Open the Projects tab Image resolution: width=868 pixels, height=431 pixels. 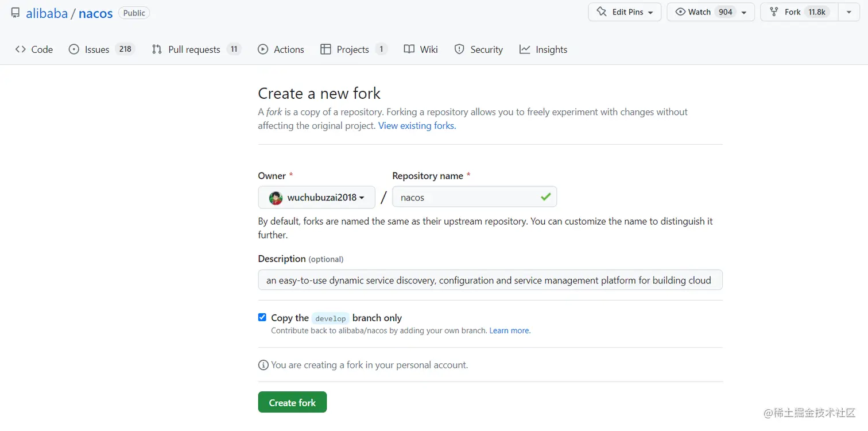point(354,49)
